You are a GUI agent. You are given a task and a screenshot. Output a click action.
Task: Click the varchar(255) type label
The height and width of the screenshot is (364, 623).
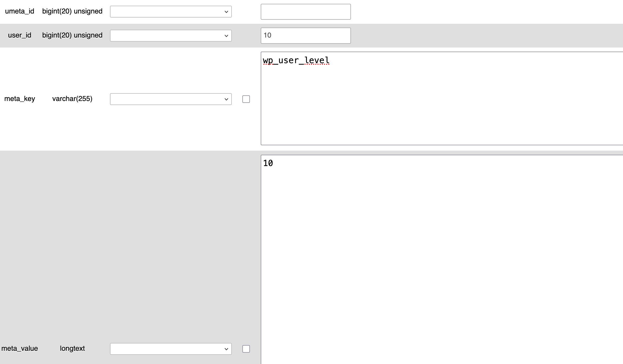coord(72,99)
